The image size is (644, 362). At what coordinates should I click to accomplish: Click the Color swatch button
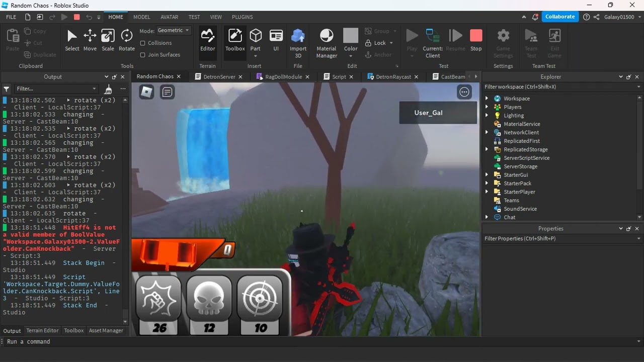coord(351,36)
